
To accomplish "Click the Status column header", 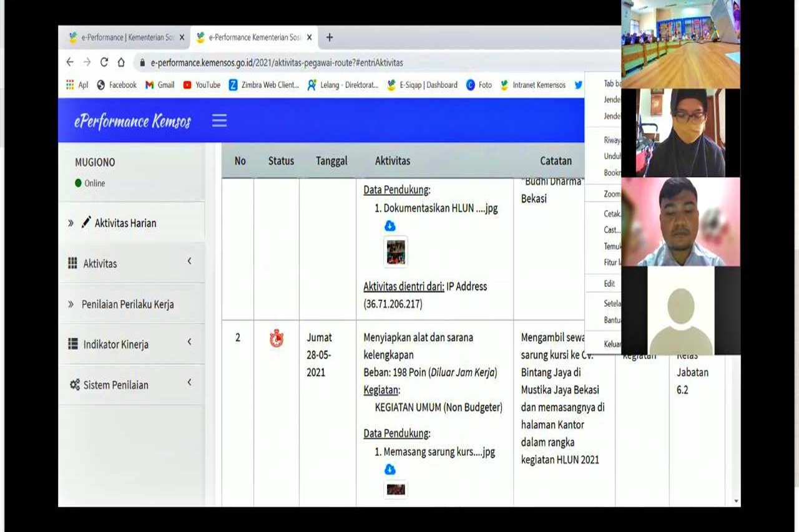I will pos(281,161).
